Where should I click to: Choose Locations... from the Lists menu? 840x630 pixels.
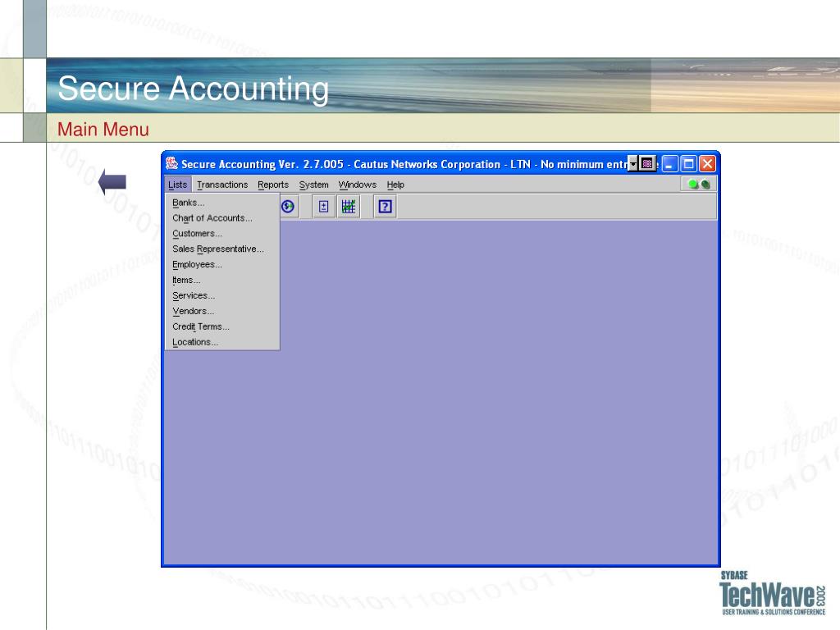pyautogui.click(x=222, y=342)
